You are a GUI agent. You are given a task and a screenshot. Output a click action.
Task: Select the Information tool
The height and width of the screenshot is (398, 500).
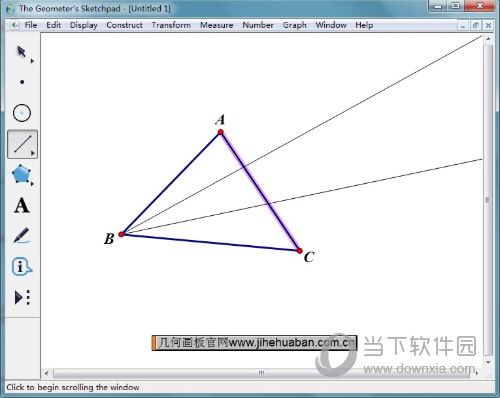[x=21, y=266]
